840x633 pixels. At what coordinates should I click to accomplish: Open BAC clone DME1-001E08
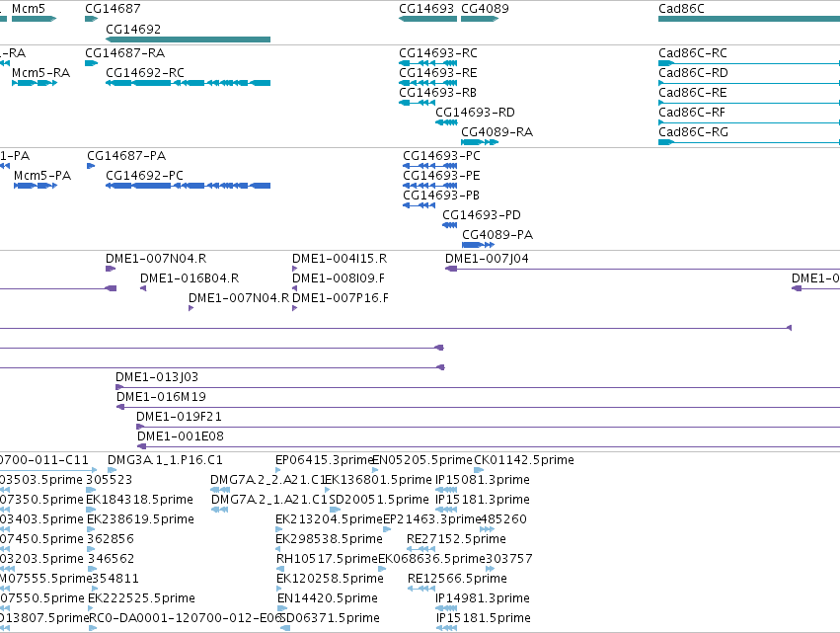tap(489, 446)
